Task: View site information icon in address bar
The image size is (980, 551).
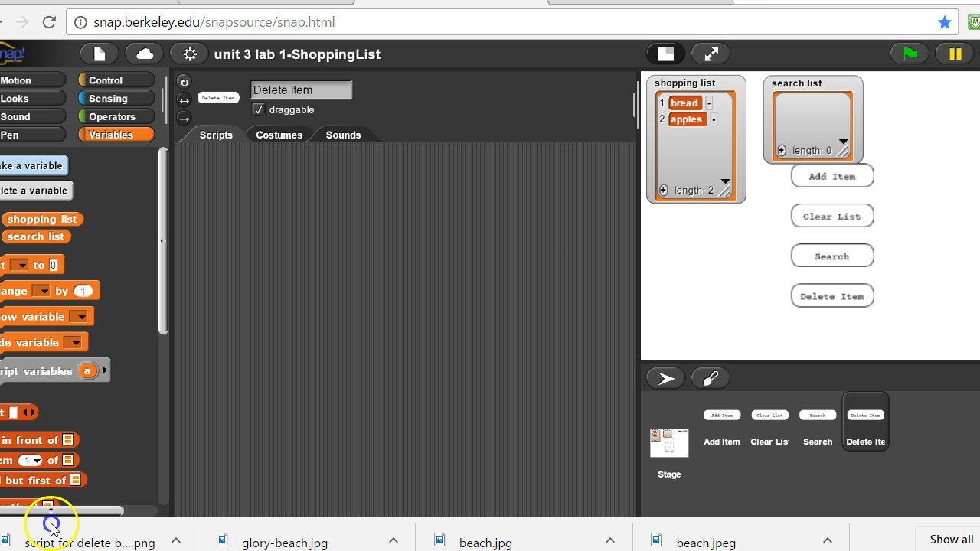Action: 80,22
